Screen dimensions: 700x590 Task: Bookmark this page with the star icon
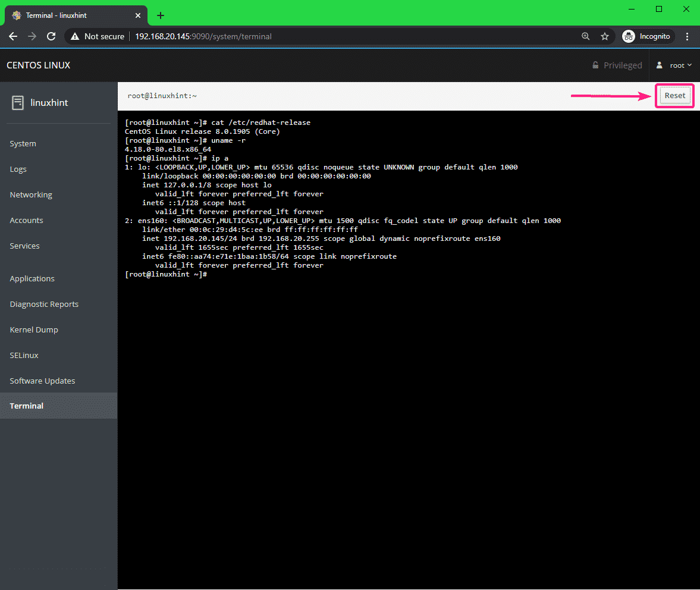(605, 36)
